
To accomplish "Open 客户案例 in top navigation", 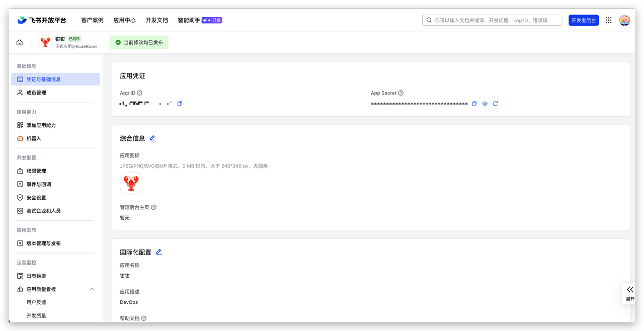I will [x=92, y=20].
